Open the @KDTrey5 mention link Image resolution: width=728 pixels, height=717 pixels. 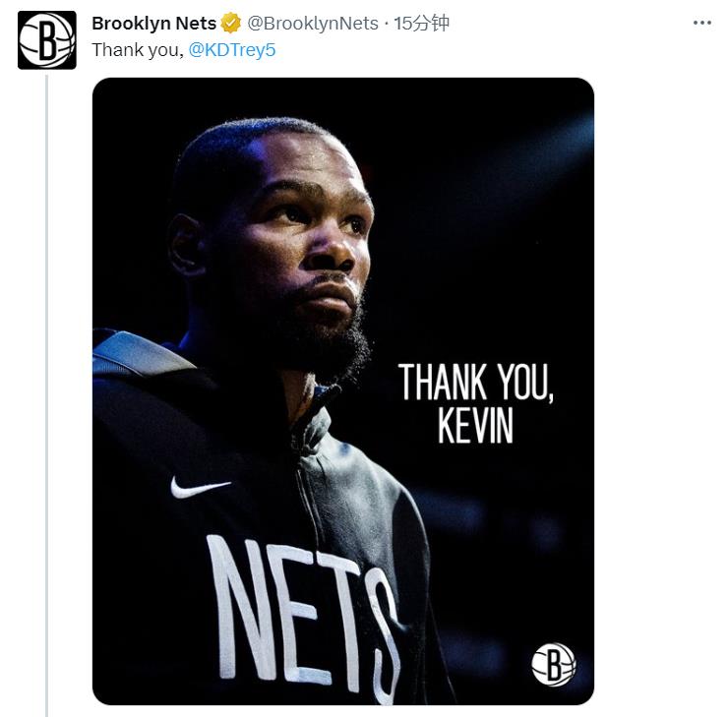tap(232, 49)
